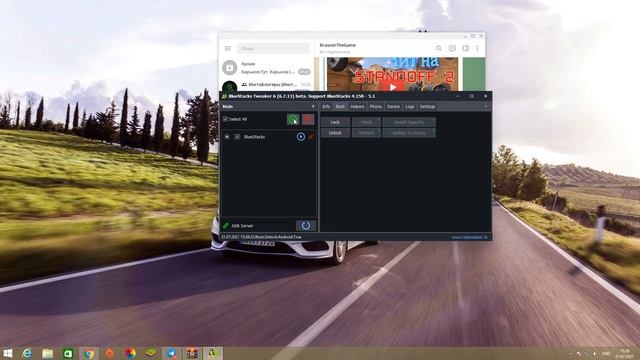Open the video chat icon in Telegram header
The width and height of the screenshot is (640, 360).
pos(452,48)
